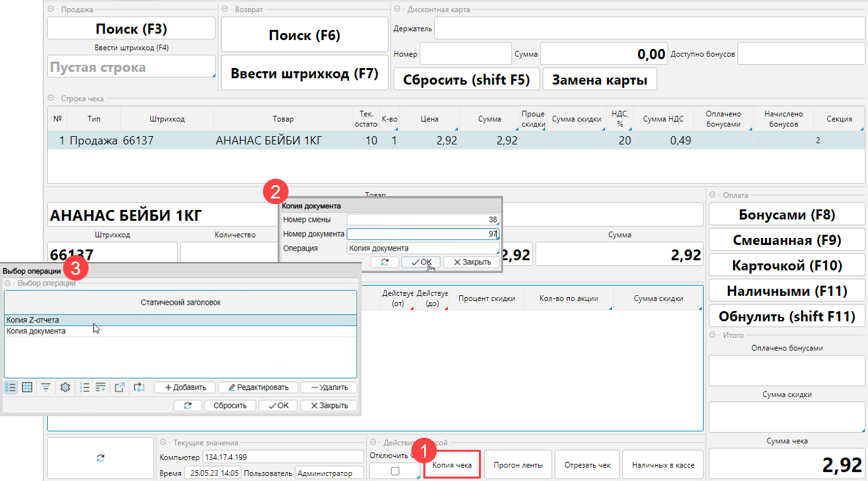The height and width of the screenshot is (481, 868).
Task: Toggle the Отключить checkbox in cash actions
Action: click(395, 471)
